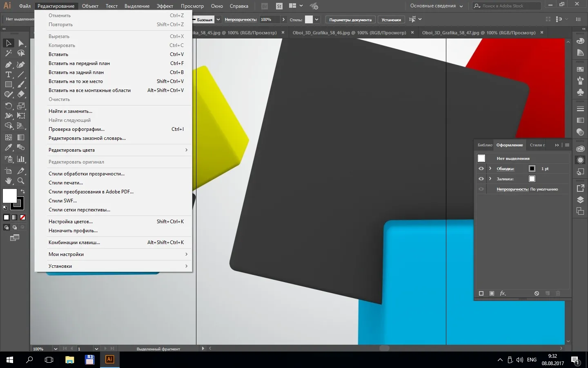Select the Pen tool in the toolbar
588x368 pixels.
[8, 65]
